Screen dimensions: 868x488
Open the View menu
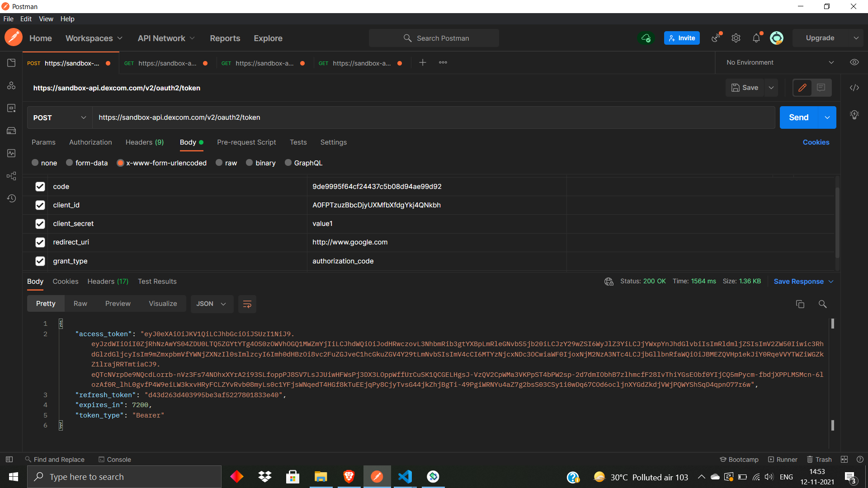click(x=46, y=19)
